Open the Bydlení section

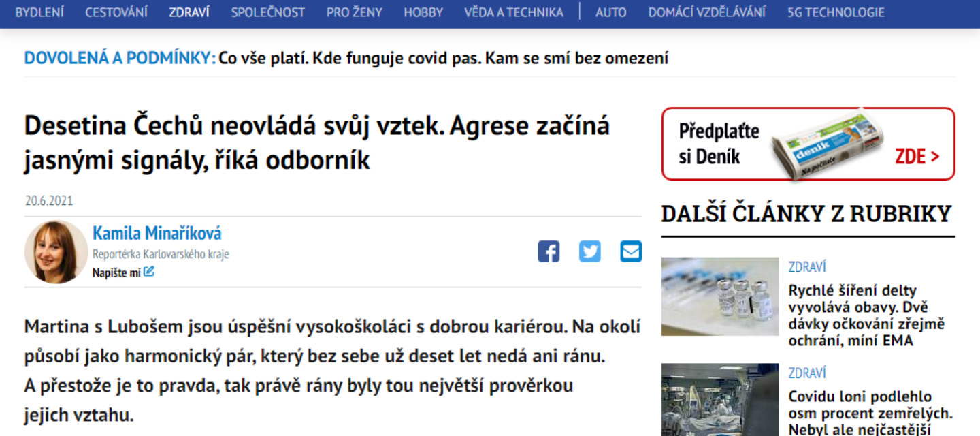point(39,12)
